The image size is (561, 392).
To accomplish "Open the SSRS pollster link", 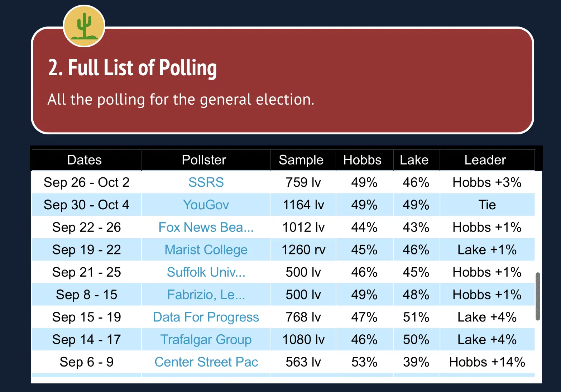I will [x=206, y=182].
